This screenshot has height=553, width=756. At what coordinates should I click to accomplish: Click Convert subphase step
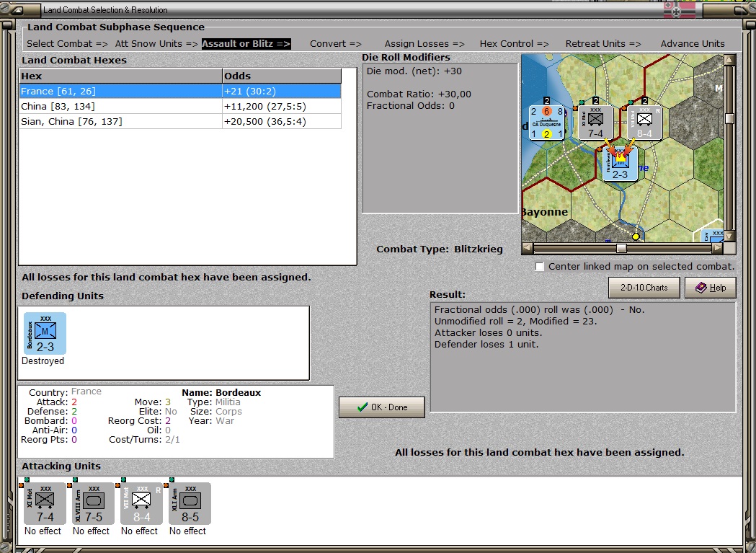[x=336, y=43]
